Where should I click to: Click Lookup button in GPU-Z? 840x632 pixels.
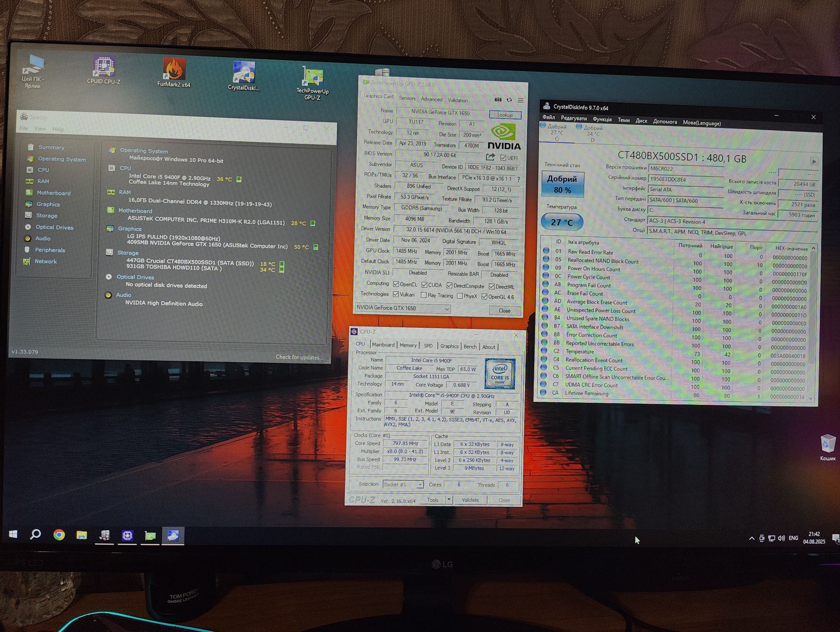(505, 115)
